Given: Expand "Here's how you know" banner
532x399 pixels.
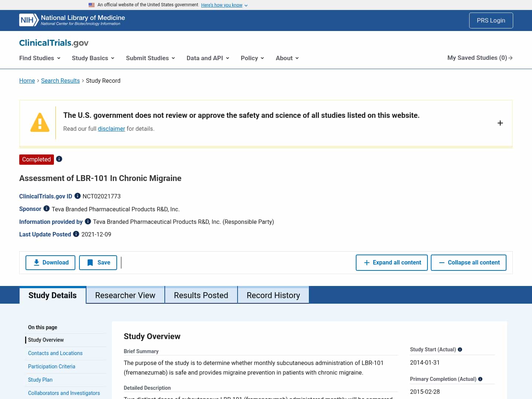Looking at the screenshot, I should (224, 5).
